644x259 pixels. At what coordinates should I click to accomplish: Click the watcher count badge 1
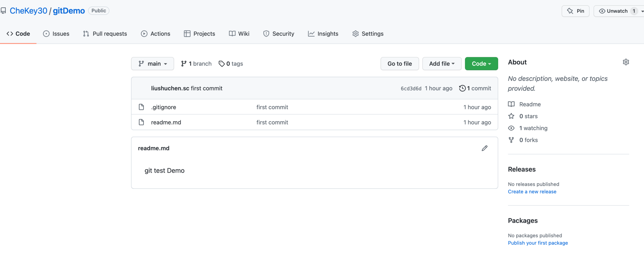(x=634, y=11)
